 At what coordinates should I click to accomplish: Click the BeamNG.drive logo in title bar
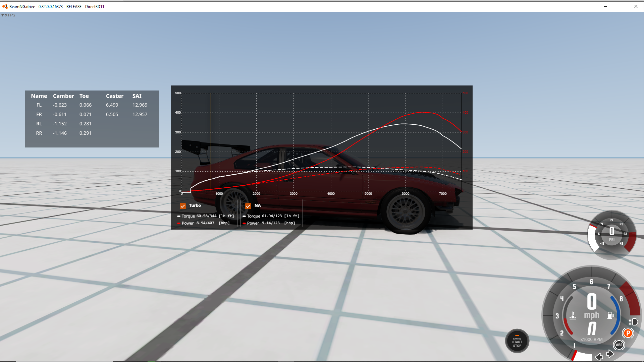5,6
